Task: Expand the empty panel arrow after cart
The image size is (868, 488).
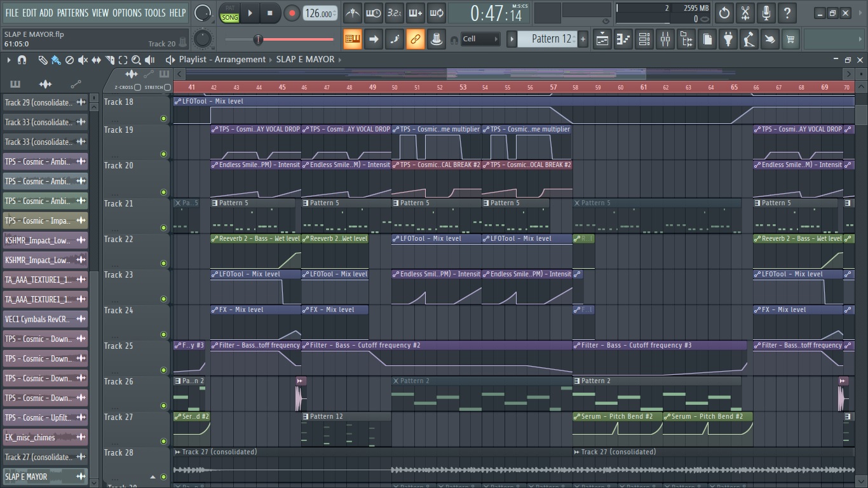Action: click(860, 39)
